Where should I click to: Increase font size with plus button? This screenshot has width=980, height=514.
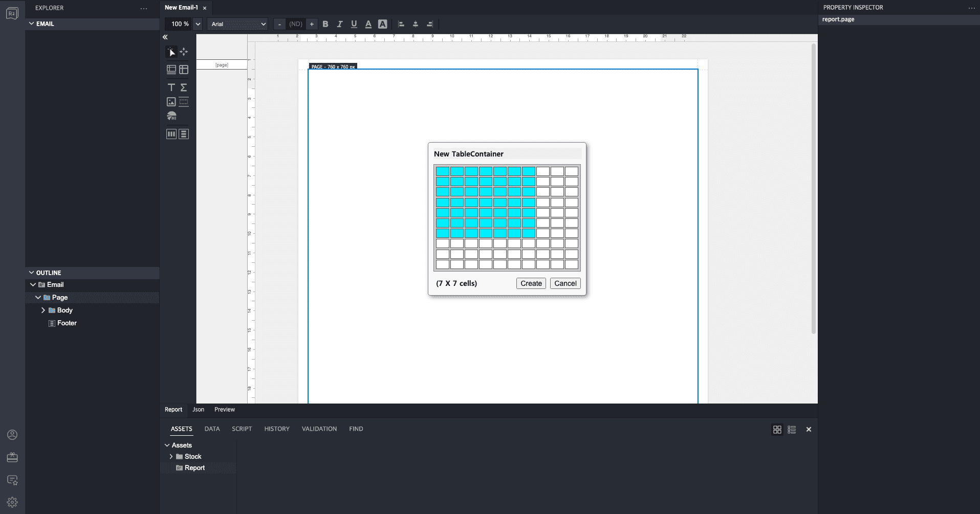(x=312, y=24)
